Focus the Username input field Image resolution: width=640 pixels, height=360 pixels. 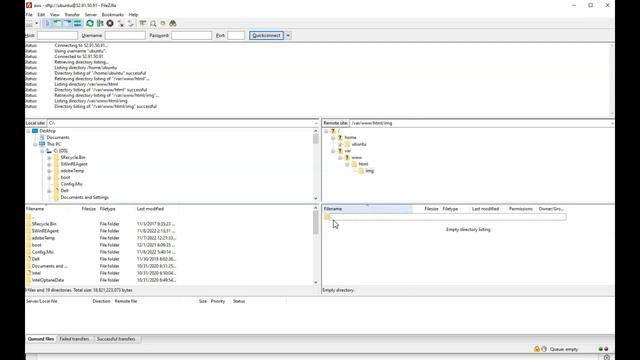coord(125,36)
